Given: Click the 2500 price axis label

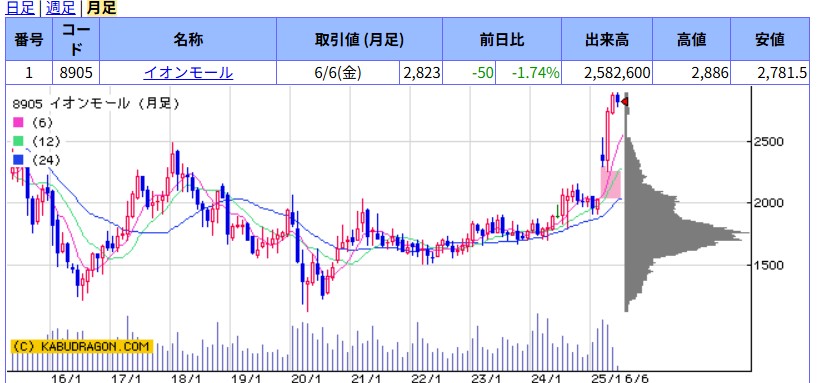Looking at the screenshot, I should pyautogui.click(x=768, y=142).
